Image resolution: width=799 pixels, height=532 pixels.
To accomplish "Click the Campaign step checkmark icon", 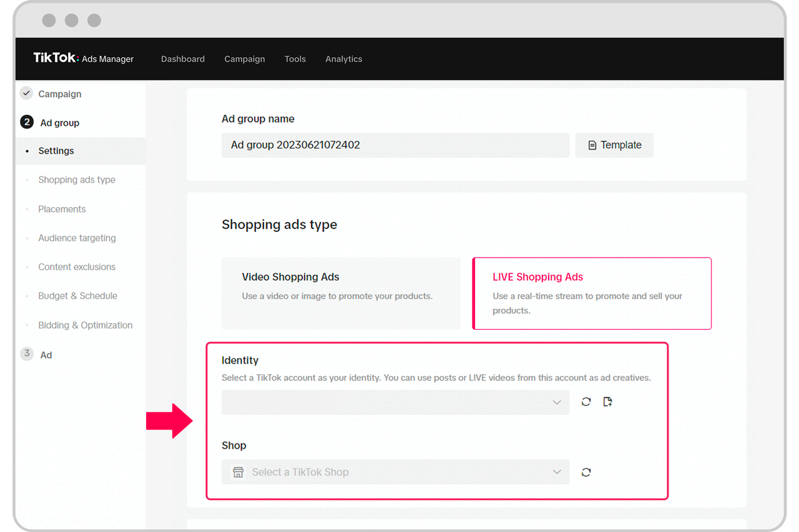I will (x=26, y=93).
